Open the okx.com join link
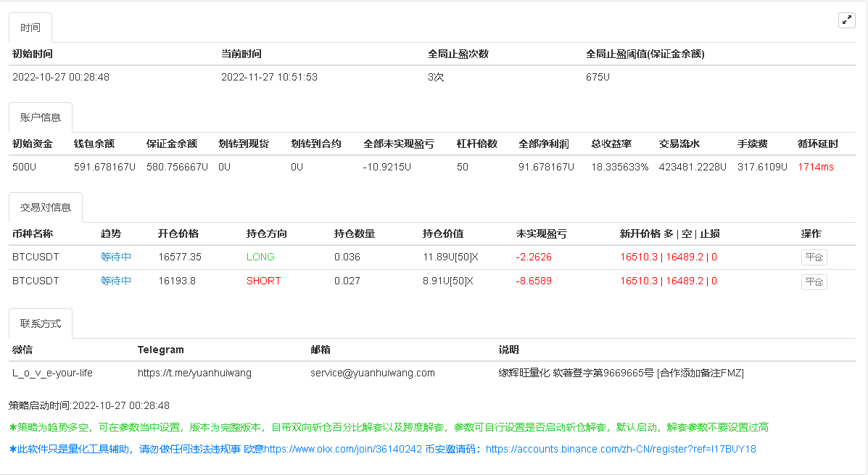868x475 pixels. [x=343, y=449]
